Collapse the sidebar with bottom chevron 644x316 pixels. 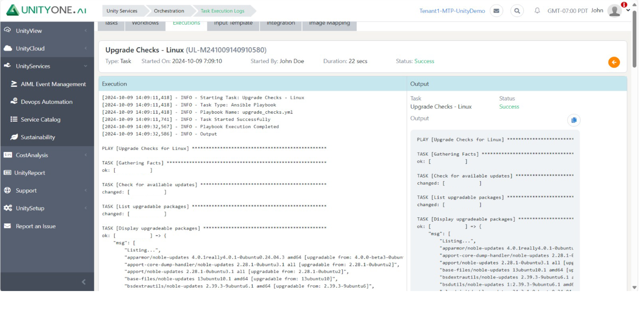tap(84, 282)
